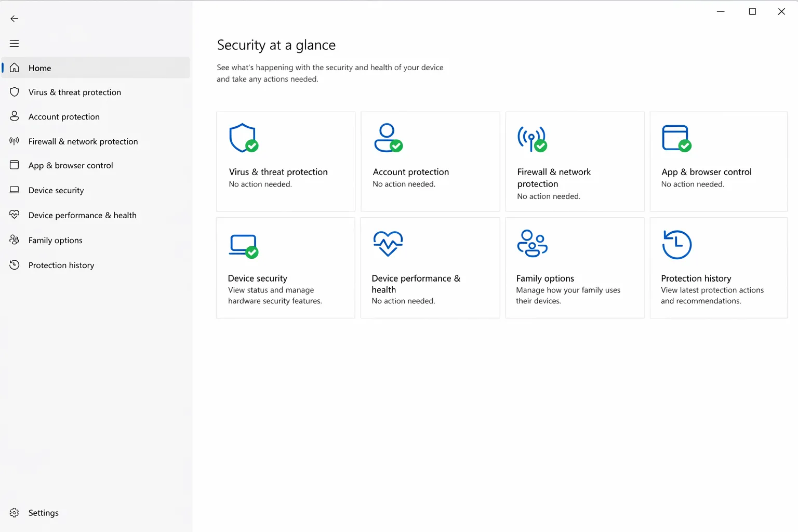The image size is (798, 532).
Task: Minimize the Windows Security window
Action: [x=721, y=11]
